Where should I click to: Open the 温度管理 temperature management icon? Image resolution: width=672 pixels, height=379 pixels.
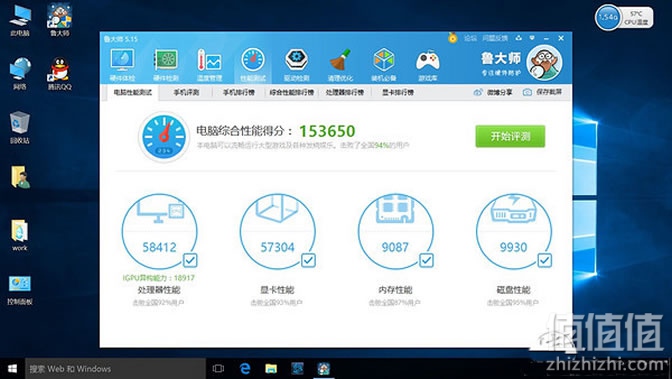click(209, 65)
